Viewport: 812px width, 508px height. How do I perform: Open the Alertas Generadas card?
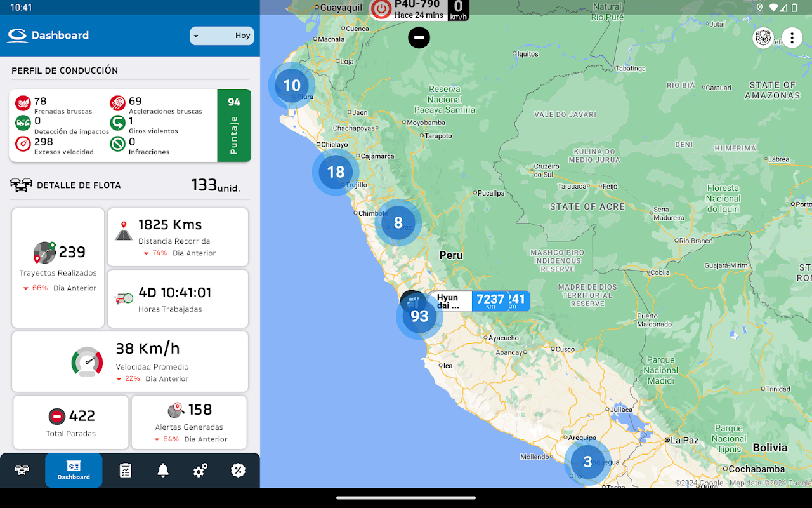pos(189,422)
